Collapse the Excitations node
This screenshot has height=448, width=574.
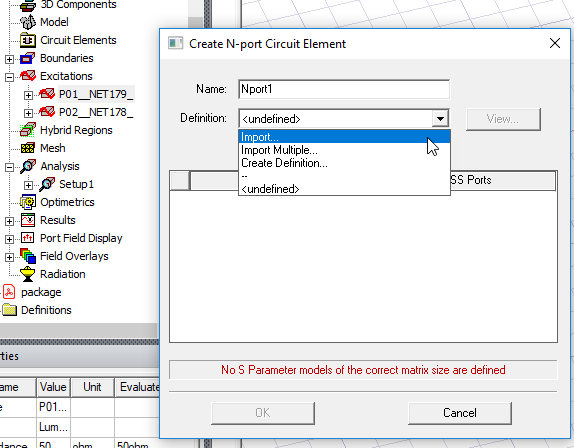(x=10, y=77)
